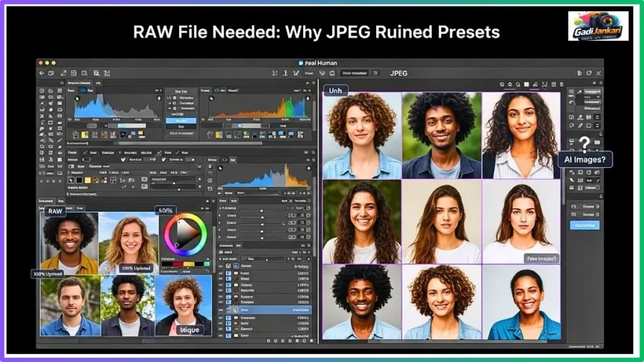Viewport: 644px width, 362px height.
Task: Click the upload arrow icon in the top toolbar
Action: [x=286, y=73]
